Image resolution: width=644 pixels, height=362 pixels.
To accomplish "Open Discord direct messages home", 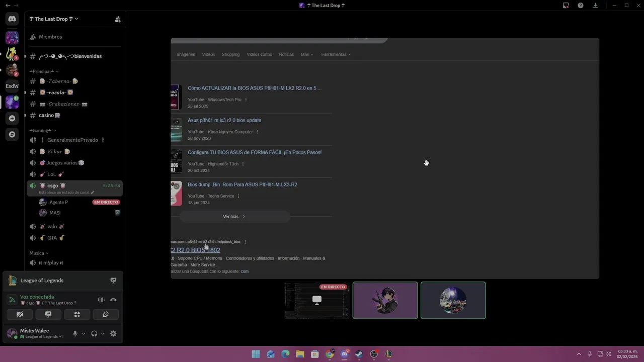I will pyautogui.click(x=12, y=19).
